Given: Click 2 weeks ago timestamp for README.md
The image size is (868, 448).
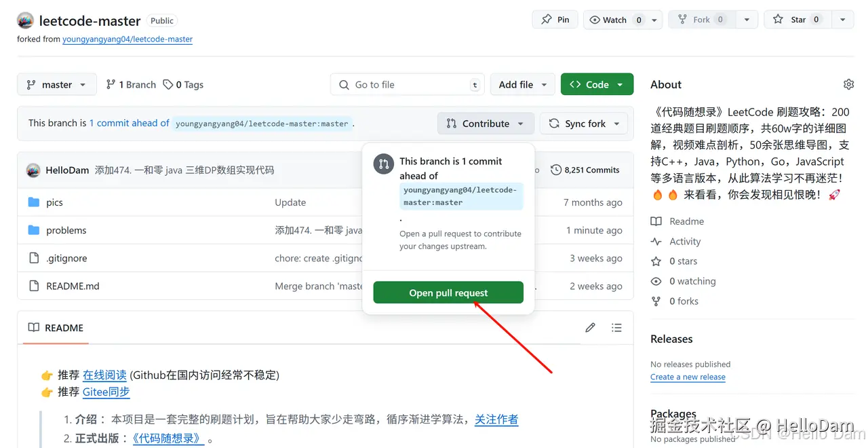Looking at the screenshot, I should click(x=596, y=286).
